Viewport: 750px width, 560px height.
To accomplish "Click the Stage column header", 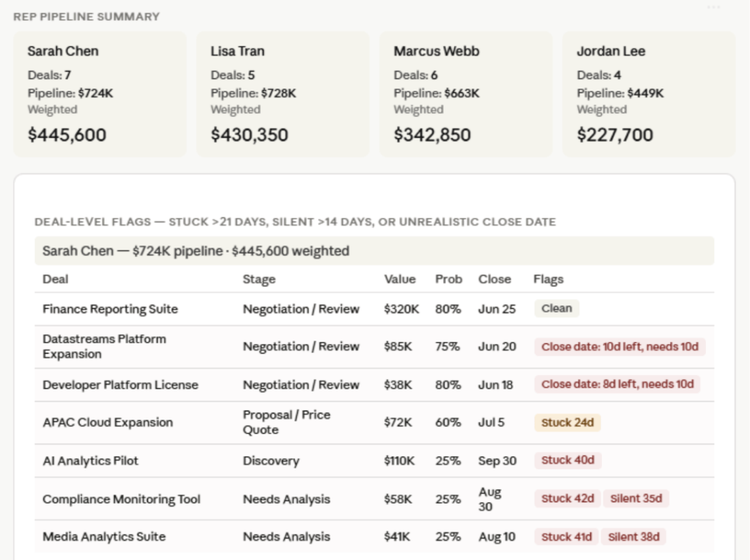I will (259, 280).
